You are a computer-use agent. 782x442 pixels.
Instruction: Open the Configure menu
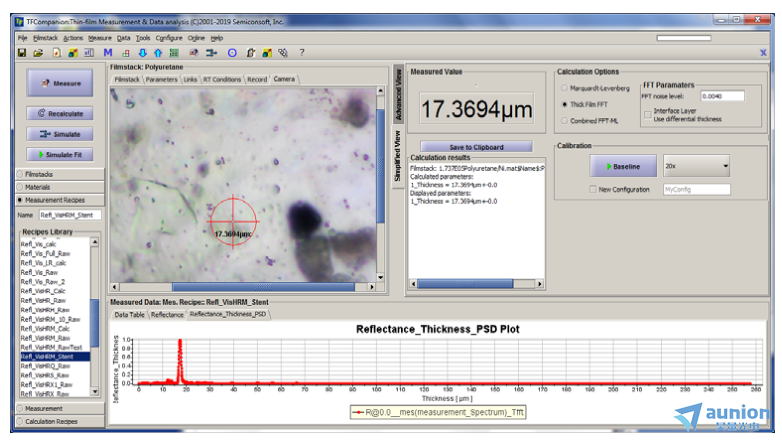(169, 38)
